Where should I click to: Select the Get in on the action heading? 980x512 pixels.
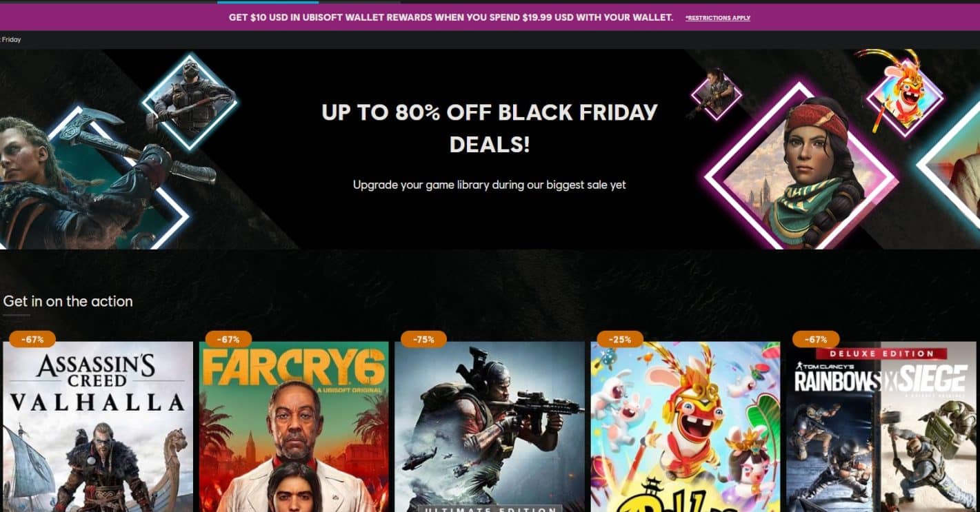click(68, 301)
